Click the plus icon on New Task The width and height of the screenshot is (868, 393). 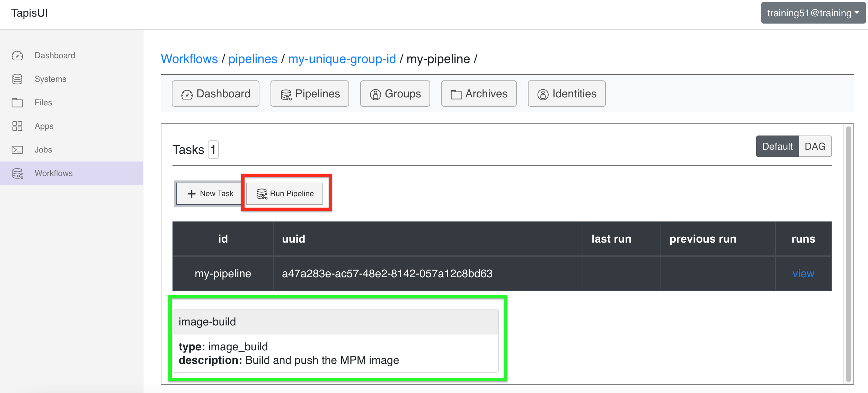click(192, 194)
